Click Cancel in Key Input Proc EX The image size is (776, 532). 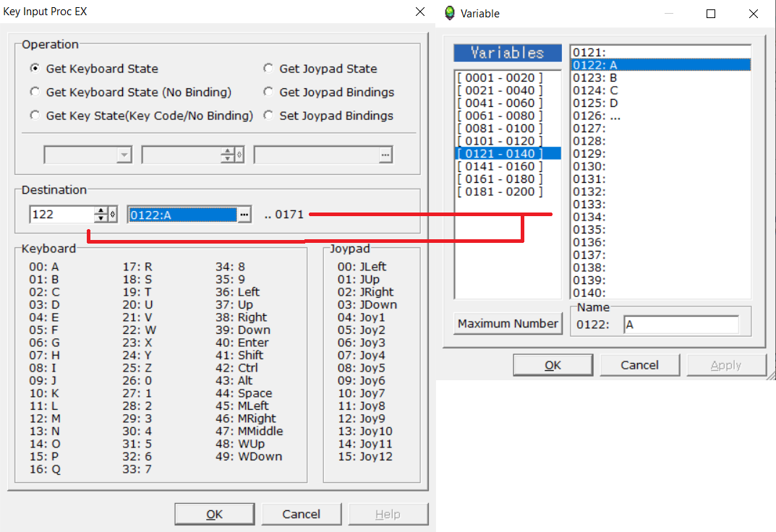[x=301, y=514]
